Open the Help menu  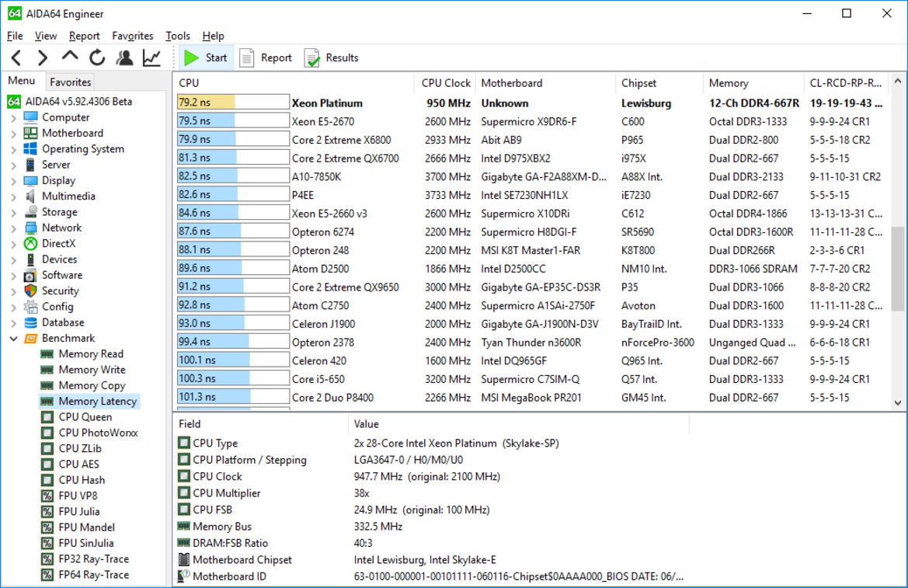[x=213, y=36]
